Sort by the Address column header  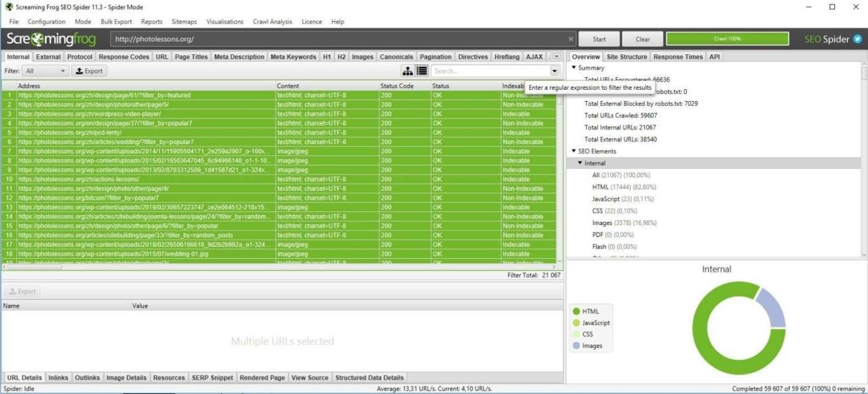146,86
